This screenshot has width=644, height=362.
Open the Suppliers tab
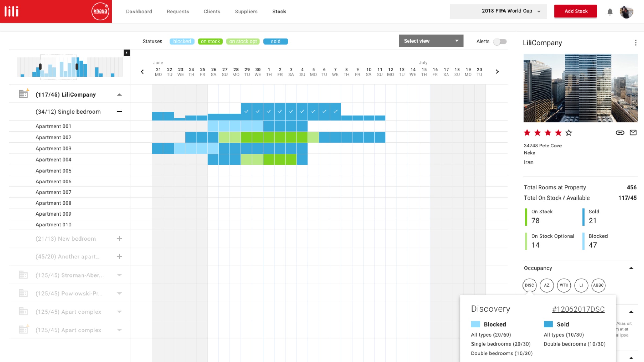click(246, 12)
